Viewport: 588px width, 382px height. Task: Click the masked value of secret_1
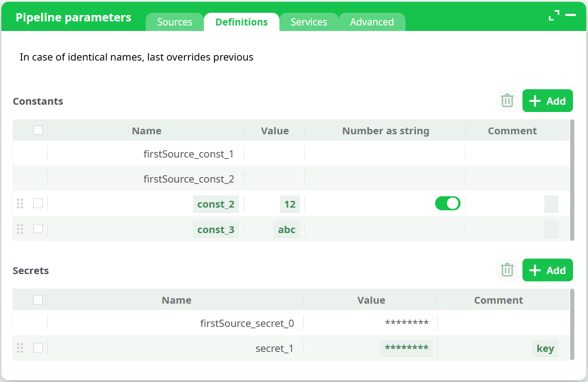tap(406, 347)
